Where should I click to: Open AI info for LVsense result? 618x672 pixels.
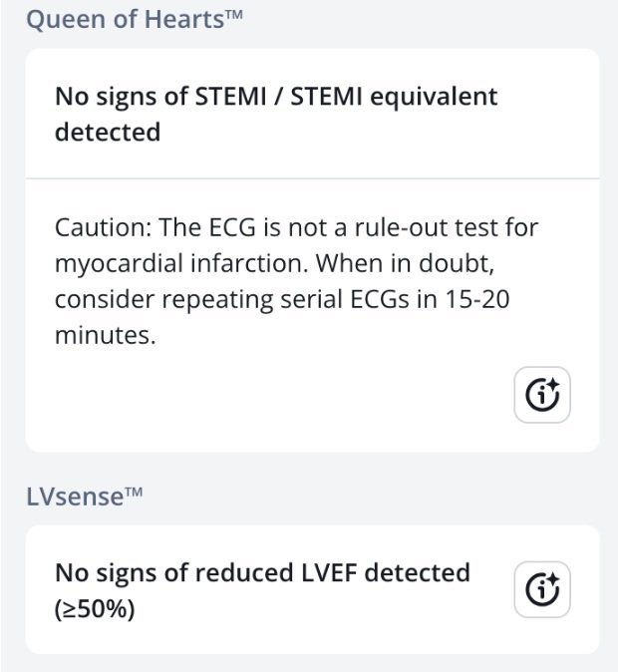coord(542,589)
